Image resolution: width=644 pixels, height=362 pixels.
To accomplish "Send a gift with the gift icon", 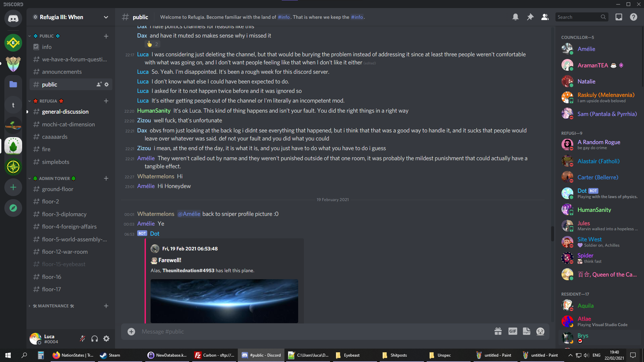I will 498,331.
